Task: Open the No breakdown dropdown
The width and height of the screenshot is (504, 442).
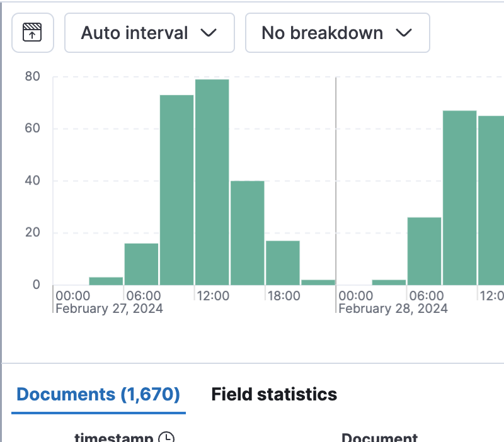Action: [337, 33]
